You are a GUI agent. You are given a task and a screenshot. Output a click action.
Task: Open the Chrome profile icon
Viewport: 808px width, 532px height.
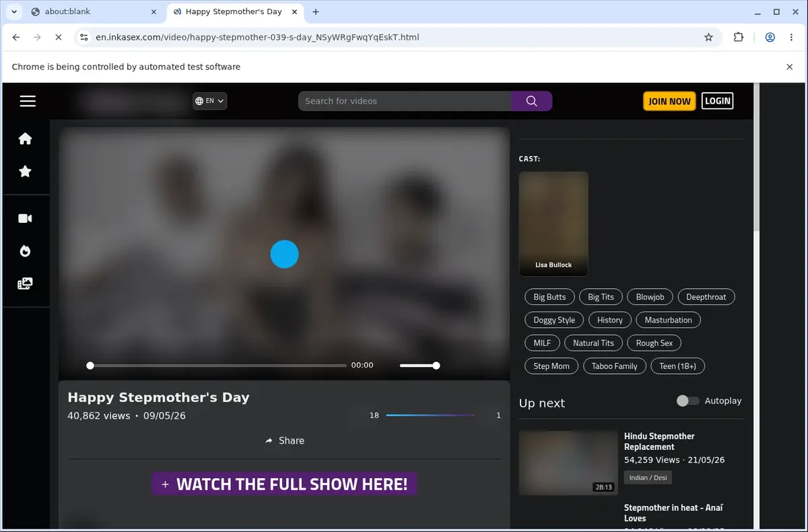pos(770,38)
